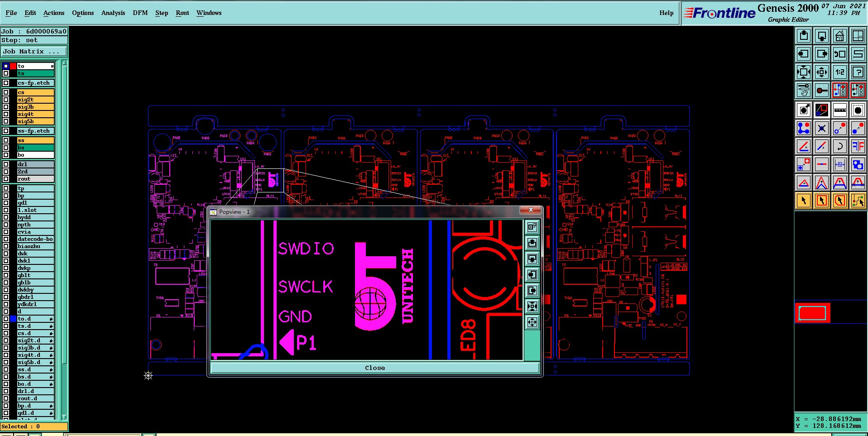Select the ruler measurement tool
Image resolution: width=868 pixels, height=436 pixels.
(840, 110)
